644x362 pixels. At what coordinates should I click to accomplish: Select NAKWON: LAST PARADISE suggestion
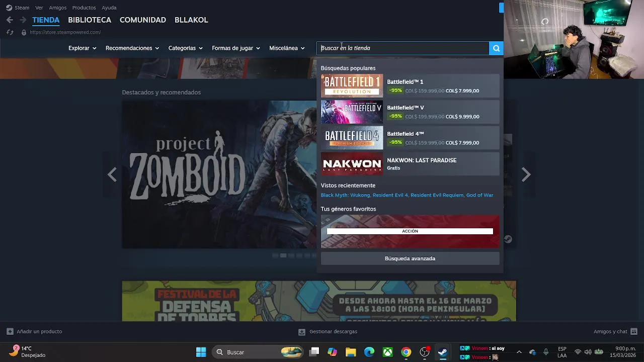(x=410, y=164)
